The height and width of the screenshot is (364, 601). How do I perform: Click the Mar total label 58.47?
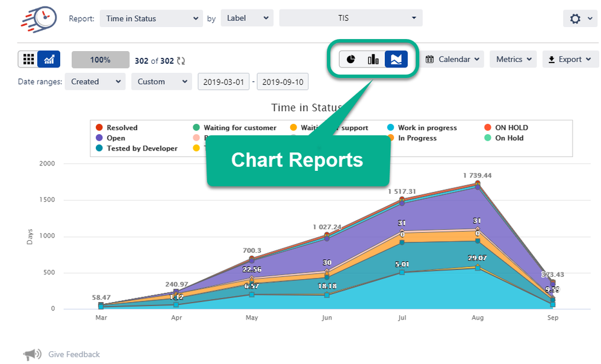point(101,297)
